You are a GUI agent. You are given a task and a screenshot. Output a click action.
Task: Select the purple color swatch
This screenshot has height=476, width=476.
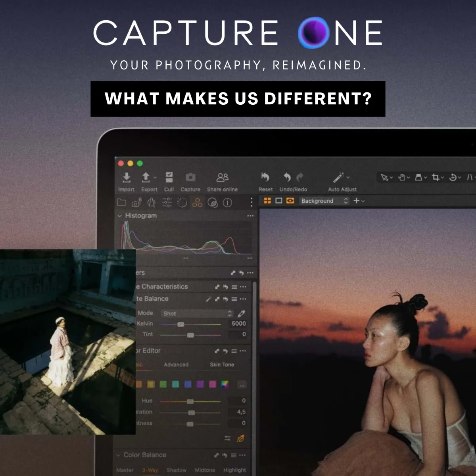[x=200, y=384]
